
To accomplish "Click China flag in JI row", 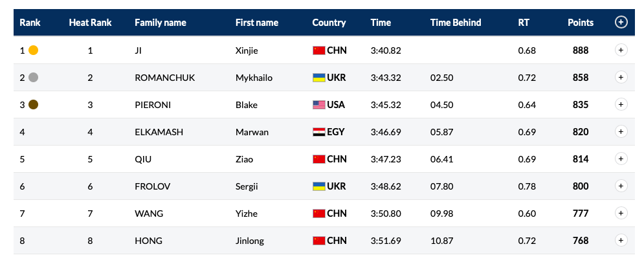I will pyautogui.click(x=318, y=51).
